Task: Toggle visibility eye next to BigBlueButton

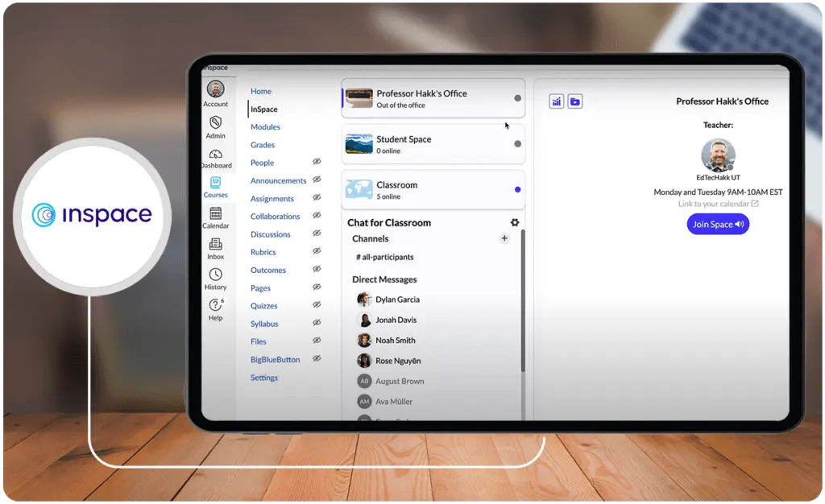Action: [317, 358]
